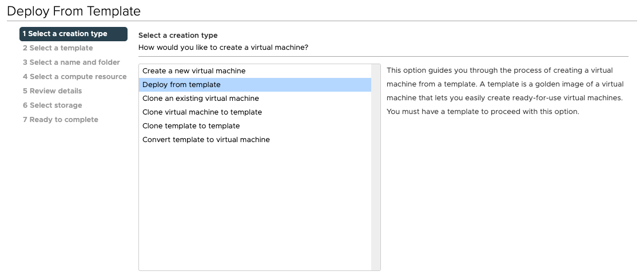Viewport: 644px width, 279px height.
Task: Click the bold heading above the question text
Action: point(178,36)
